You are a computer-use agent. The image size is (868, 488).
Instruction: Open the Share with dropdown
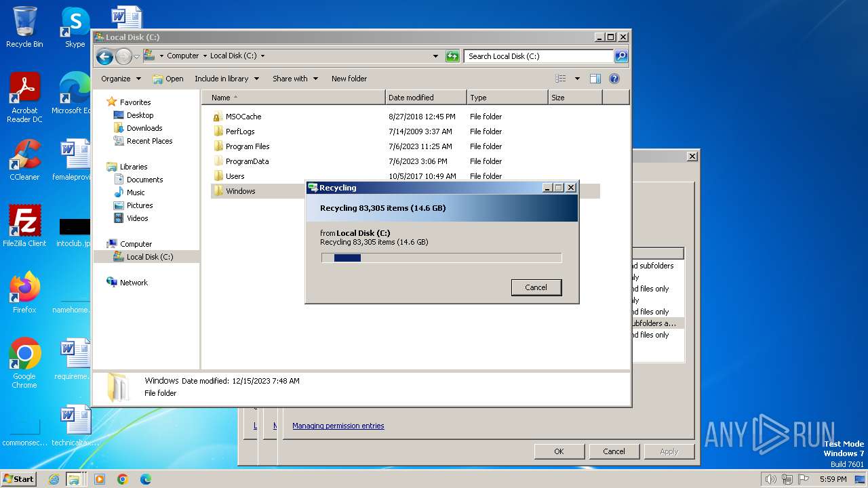pyautogui.click(x=295, y=79)
